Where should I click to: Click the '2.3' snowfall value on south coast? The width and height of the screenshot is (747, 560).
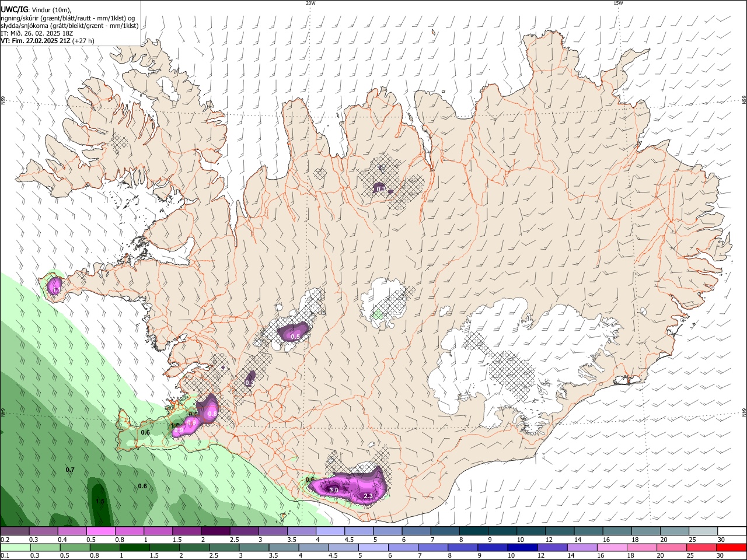(x=368, y=496)
